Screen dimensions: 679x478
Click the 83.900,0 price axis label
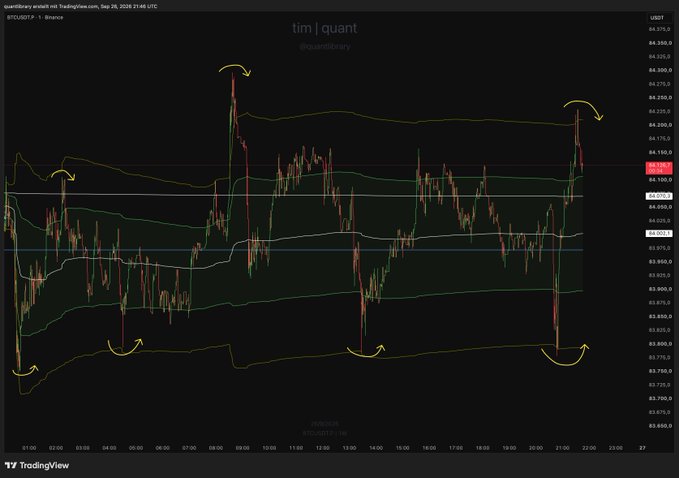tap(660, 289)
